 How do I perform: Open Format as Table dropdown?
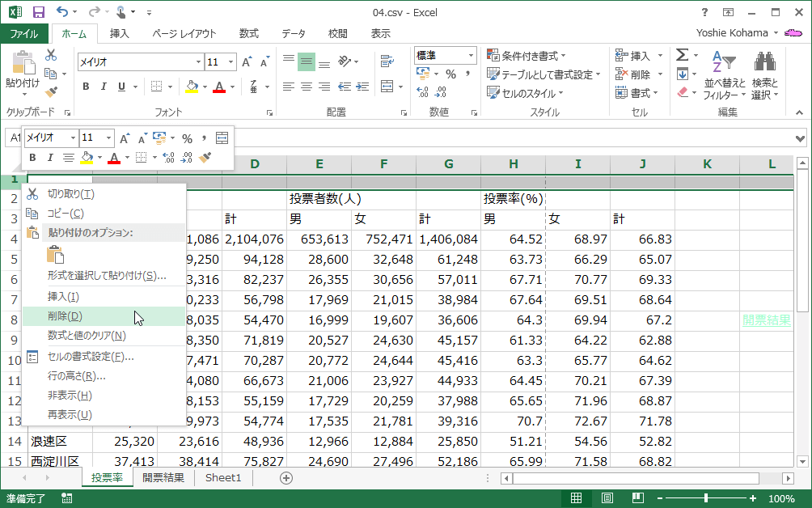point(543,74)
